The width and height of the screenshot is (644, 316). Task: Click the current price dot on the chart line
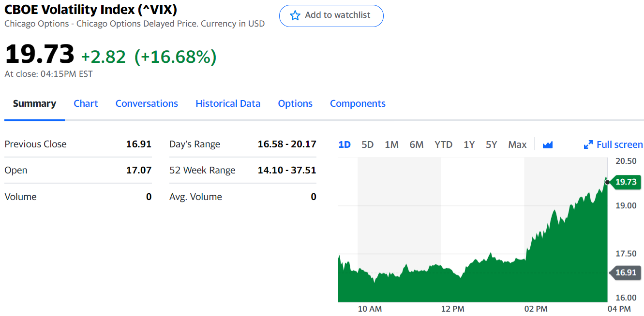[607, 182]
